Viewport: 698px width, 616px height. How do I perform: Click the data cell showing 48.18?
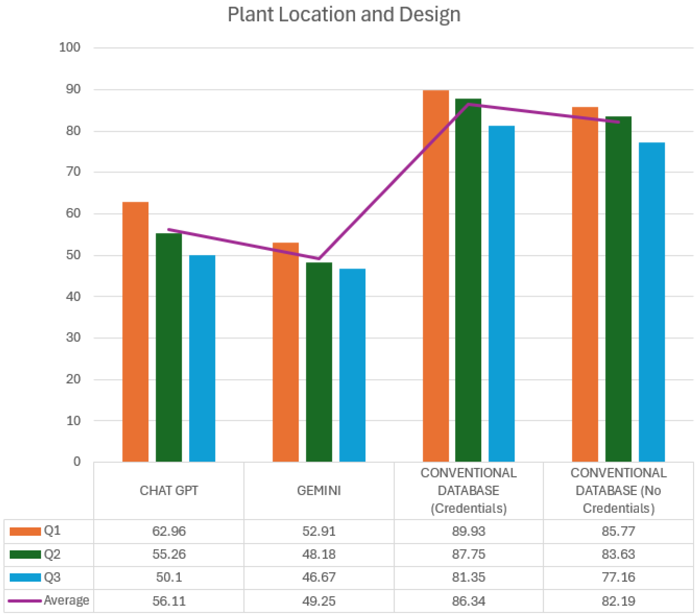[x=319, y=554]
